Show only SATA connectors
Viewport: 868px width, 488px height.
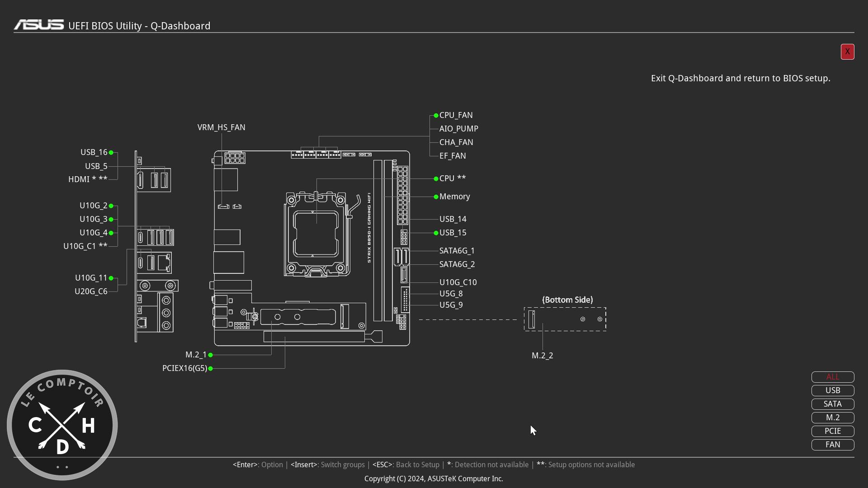click(x=832, y=404)
